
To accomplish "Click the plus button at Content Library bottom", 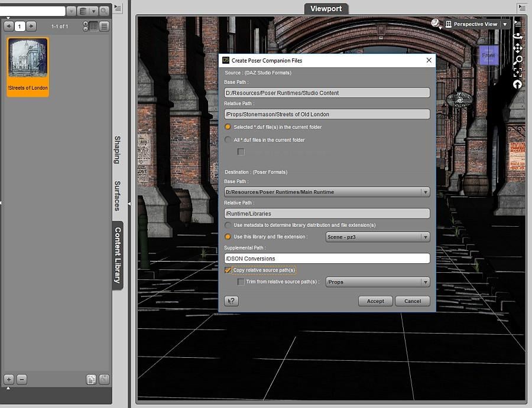I will point(9,380).
